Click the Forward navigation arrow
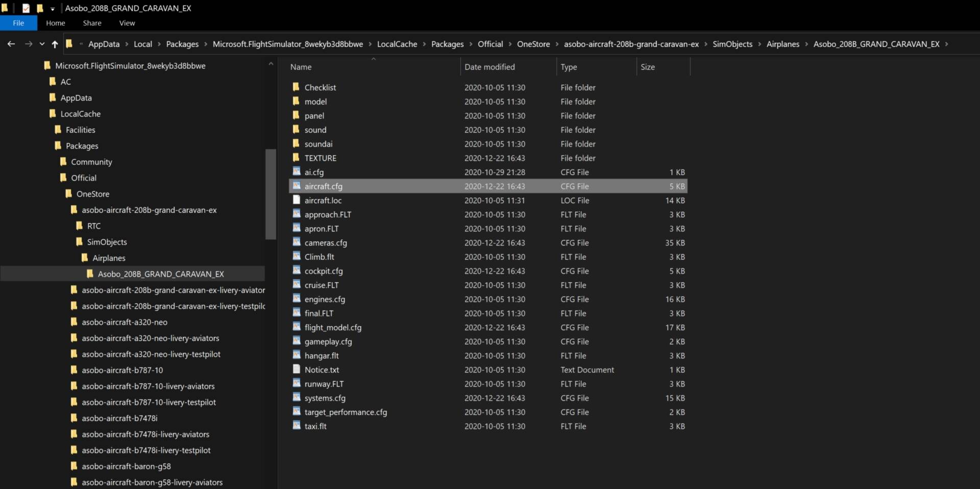 [29, 44]
